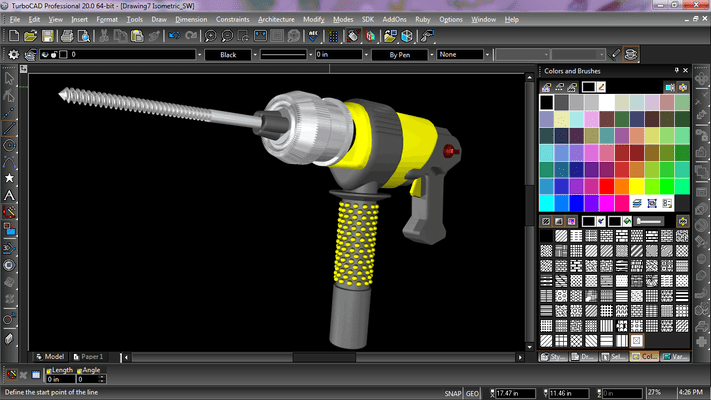711x400 pixels.
Task: Undo the last action with the Undo arrow
Action: [174, 36]
